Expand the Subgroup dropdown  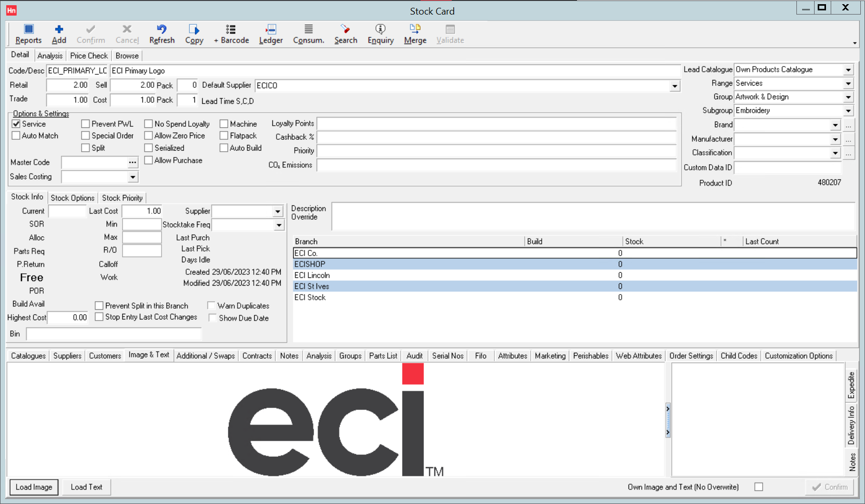pos(848,111)
